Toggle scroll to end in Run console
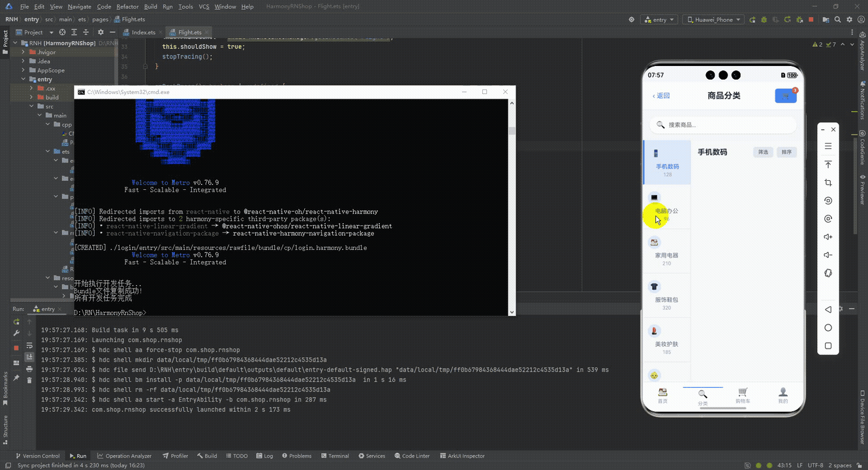This screenshot has width=868, height=470. coord(29,356)
